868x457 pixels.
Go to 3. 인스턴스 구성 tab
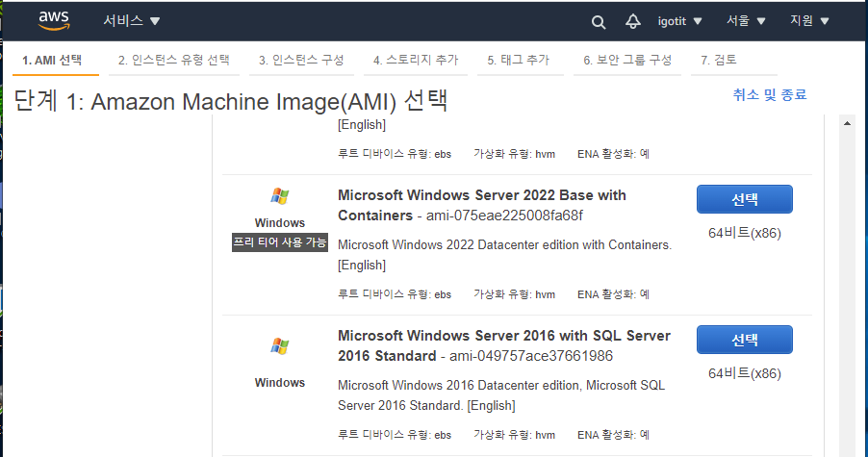[301, 60]
